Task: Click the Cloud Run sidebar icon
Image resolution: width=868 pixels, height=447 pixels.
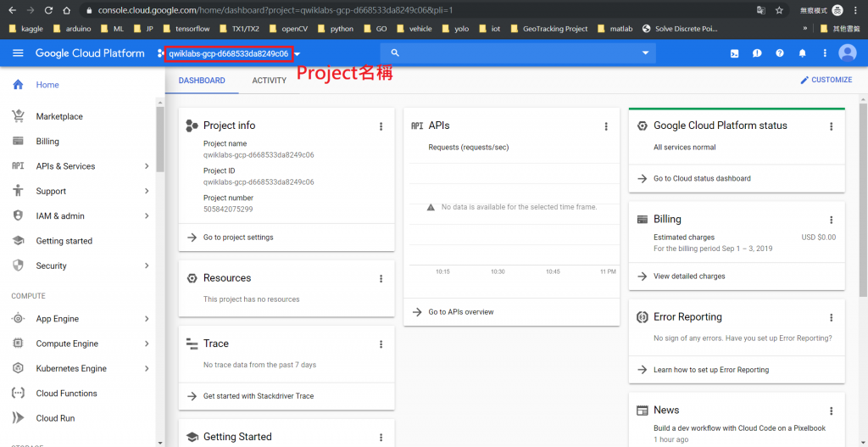Action: coord(19,418)
